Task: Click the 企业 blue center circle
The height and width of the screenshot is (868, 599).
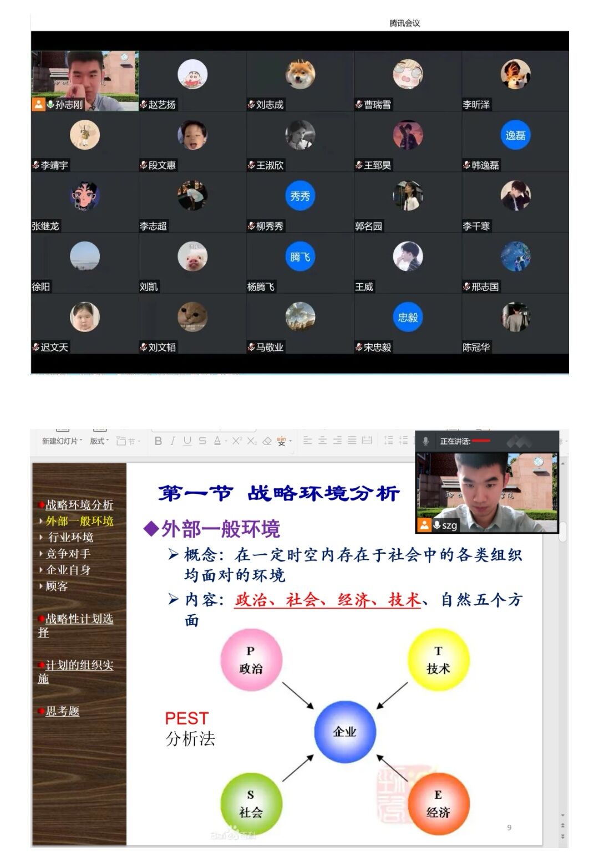Action: point(345,732)
